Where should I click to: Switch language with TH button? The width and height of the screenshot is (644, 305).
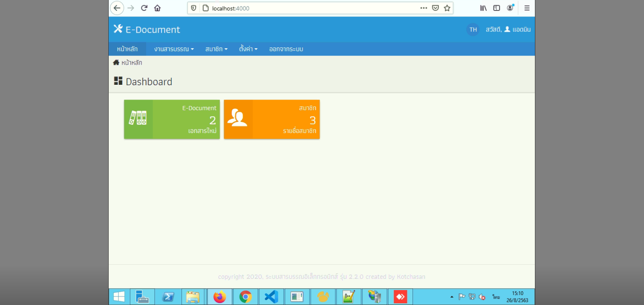473,29
